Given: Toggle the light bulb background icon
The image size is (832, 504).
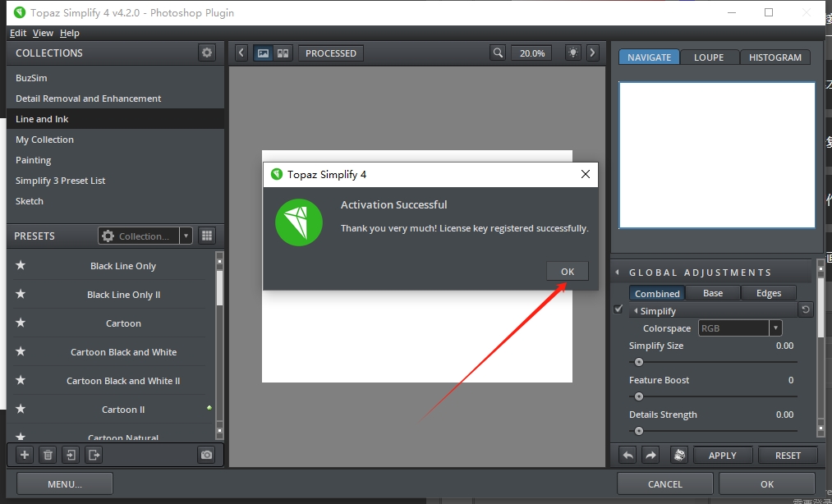Looking at the screenshot, I should [573, 53].
